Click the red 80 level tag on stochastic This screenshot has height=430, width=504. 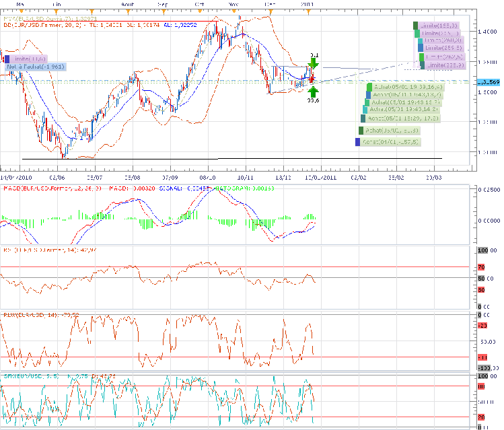pyautogui.click(x=481, y=386)
